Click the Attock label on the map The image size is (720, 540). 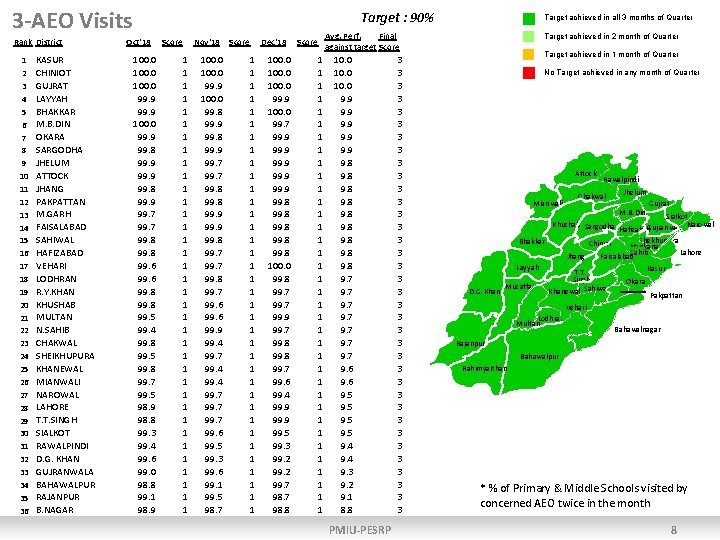586,174
